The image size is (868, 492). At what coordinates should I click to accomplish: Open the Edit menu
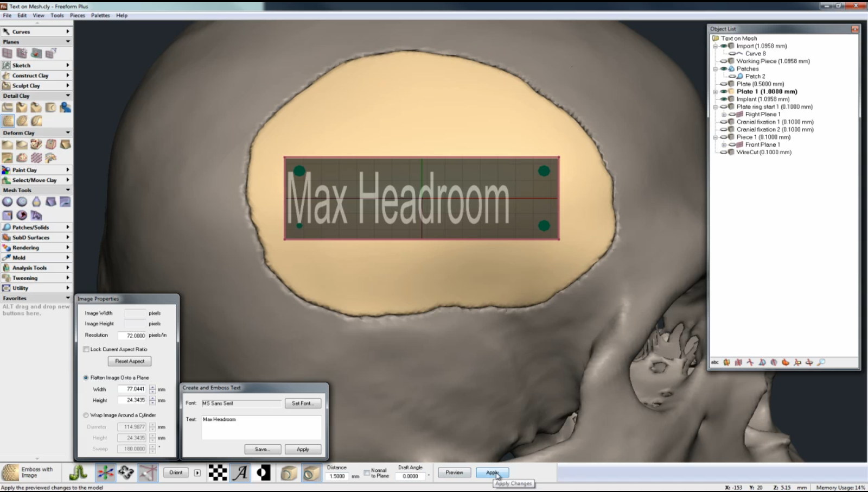point(22,15)
